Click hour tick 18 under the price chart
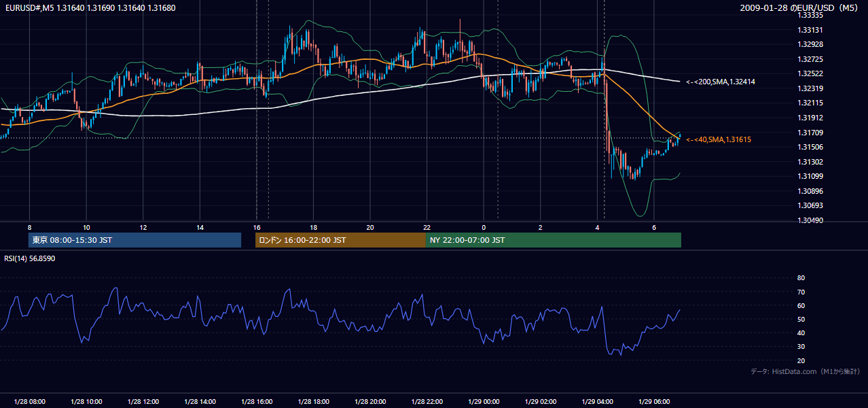 point(313,227)
